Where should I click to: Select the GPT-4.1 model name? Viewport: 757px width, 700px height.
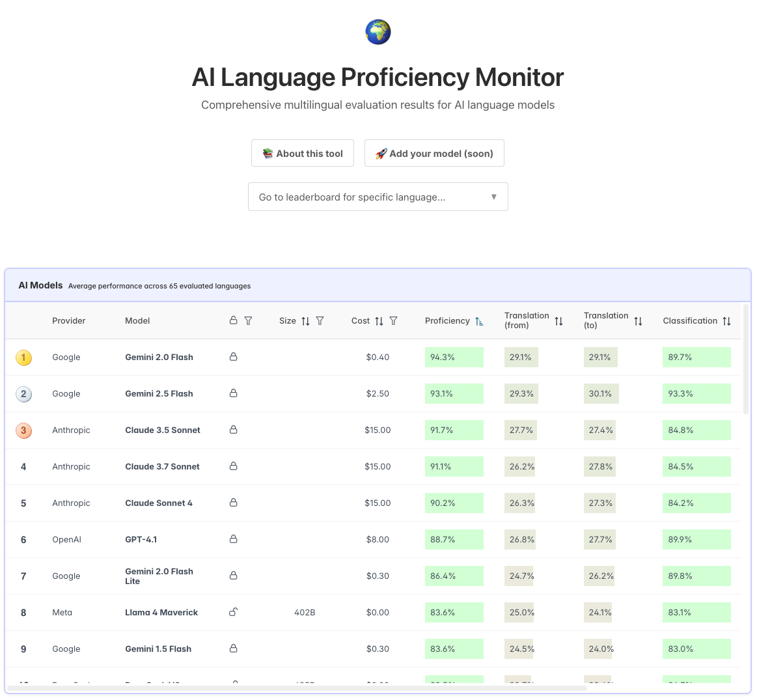coord(141,540)
